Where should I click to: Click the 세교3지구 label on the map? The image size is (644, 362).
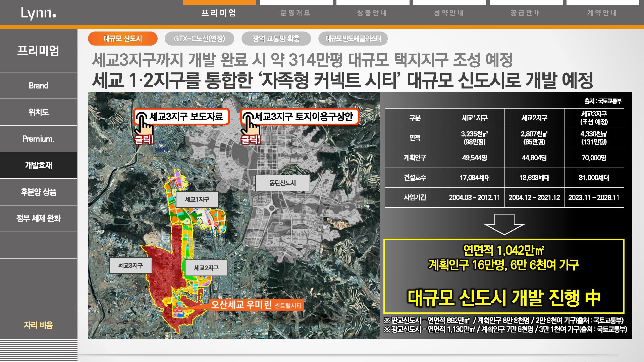click(x=131, y=266)
